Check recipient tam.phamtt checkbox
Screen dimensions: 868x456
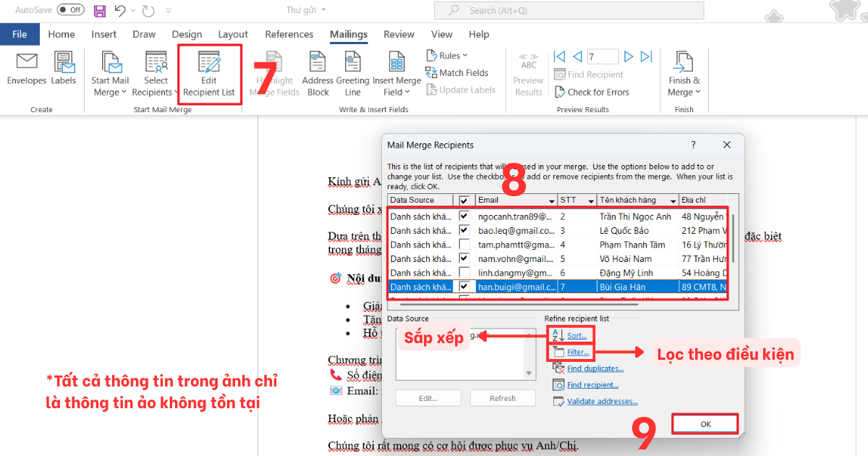click(464, 245)
